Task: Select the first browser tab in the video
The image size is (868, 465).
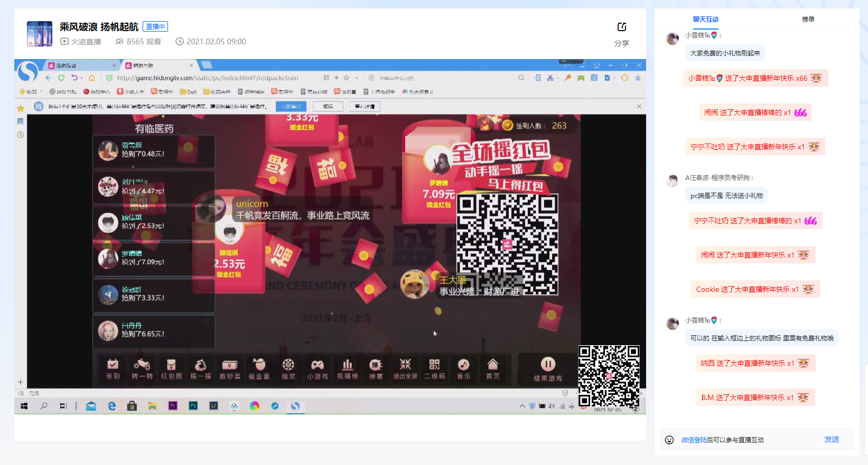Action: pos(82,65)
